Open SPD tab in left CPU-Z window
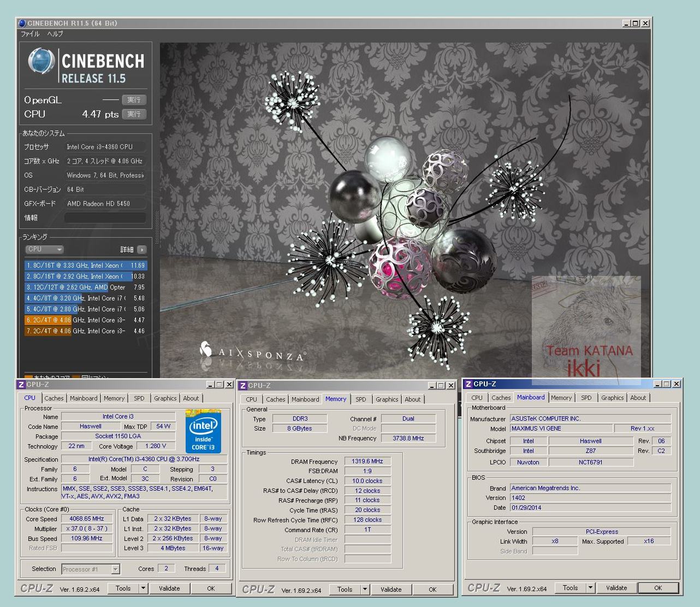Screen dimensions: 700x607 click(x=139, y=398)
